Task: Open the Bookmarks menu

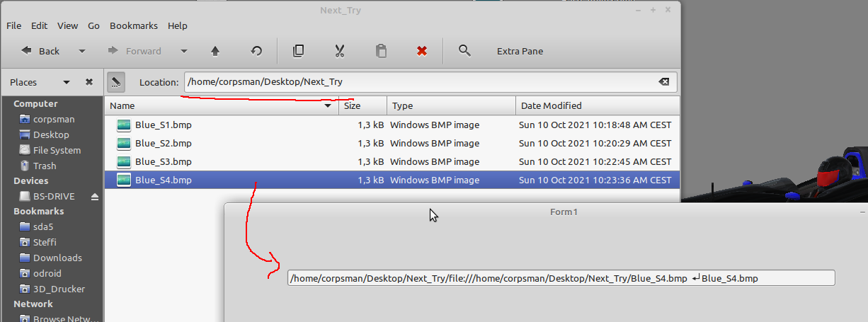Action: [x=134, y=25]
